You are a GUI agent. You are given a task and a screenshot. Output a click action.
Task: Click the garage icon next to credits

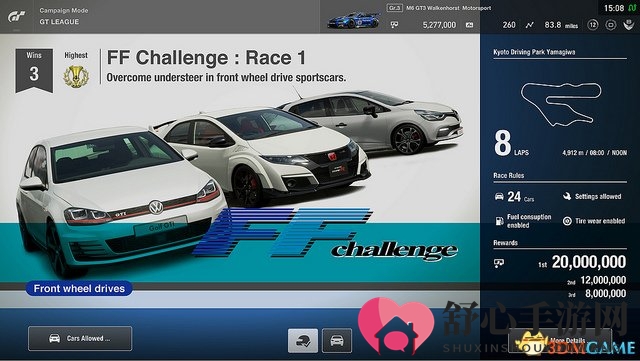(470, 25)
